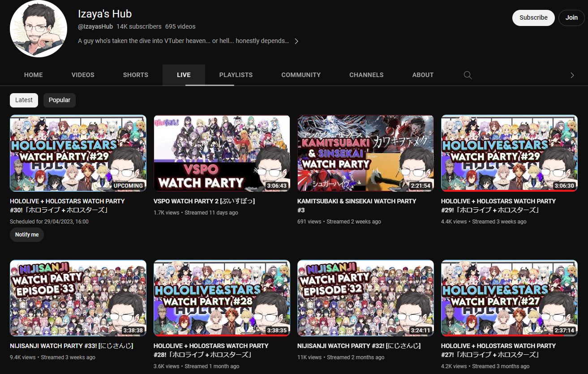Image resolution: width=588 pixels, height=374 pixels.
Task: Search within the channel using magnifier icon
Action: pyautogui.click(x=468, y=75)
